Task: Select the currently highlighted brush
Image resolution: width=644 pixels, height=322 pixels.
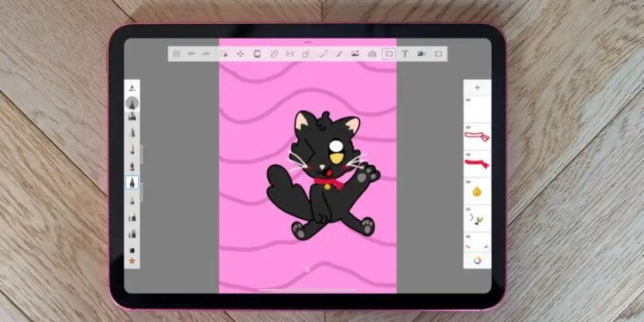Action: (x=132, y=182)
